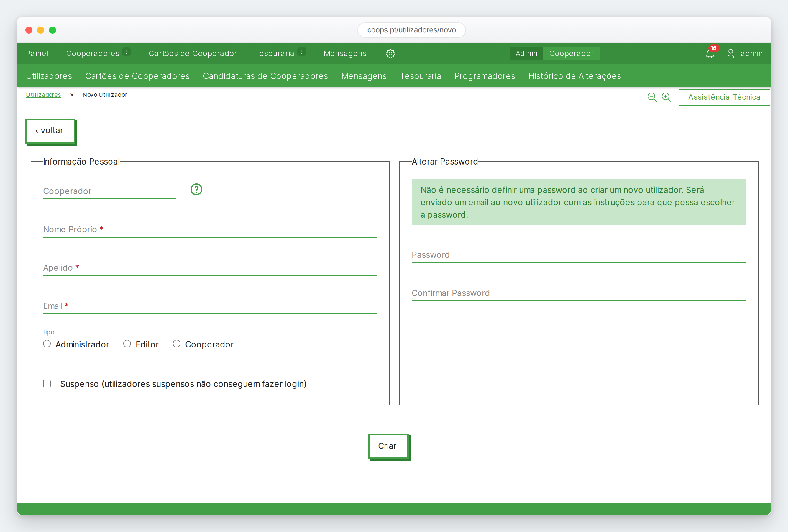
Task: Choose the Cooperador radio option
Action: point(176,344)
